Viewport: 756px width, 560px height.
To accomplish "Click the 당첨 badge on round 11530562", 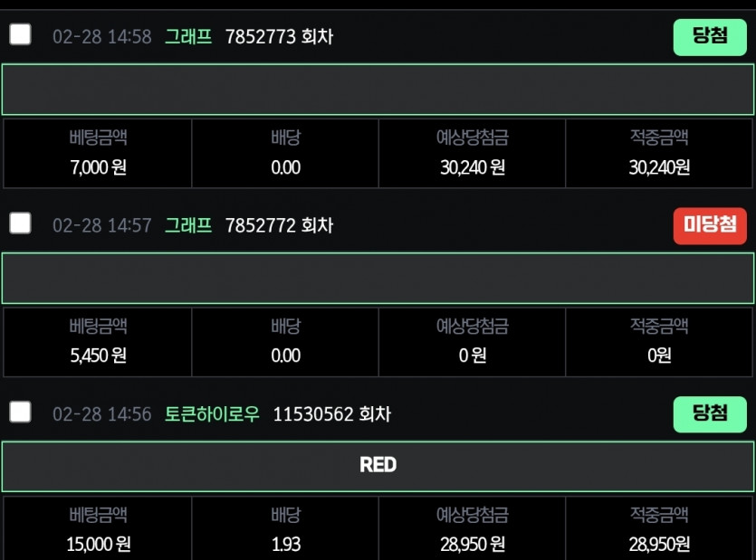I will coord(710,414).
